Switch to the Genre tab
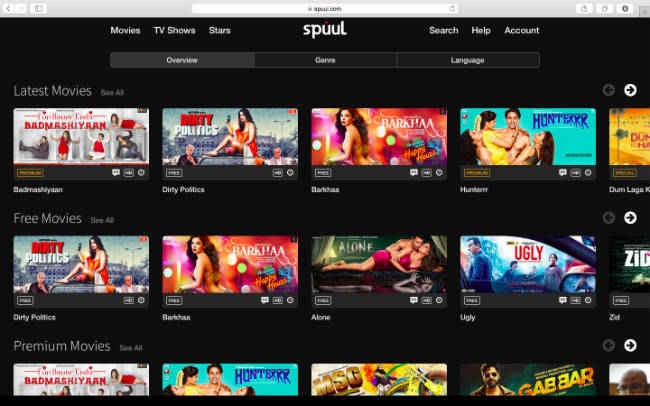This screenshot has height=406, width=650. [x=325, y=60]
